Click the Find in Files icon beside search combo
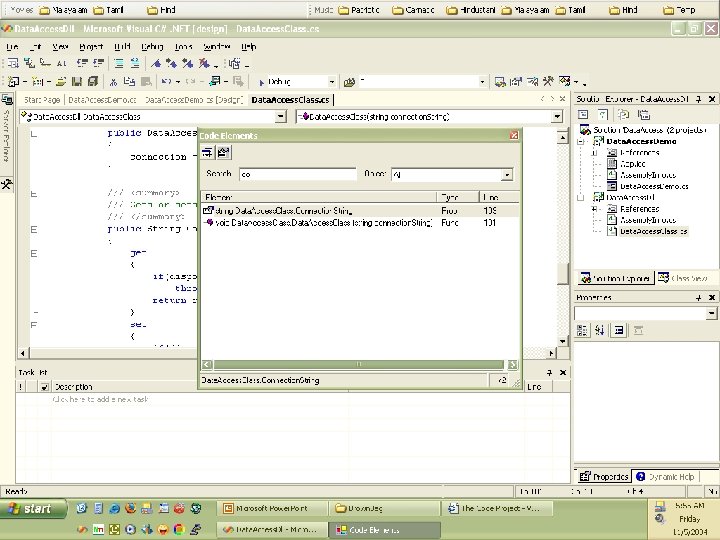 pyautogui.click(x=349, y=82)
